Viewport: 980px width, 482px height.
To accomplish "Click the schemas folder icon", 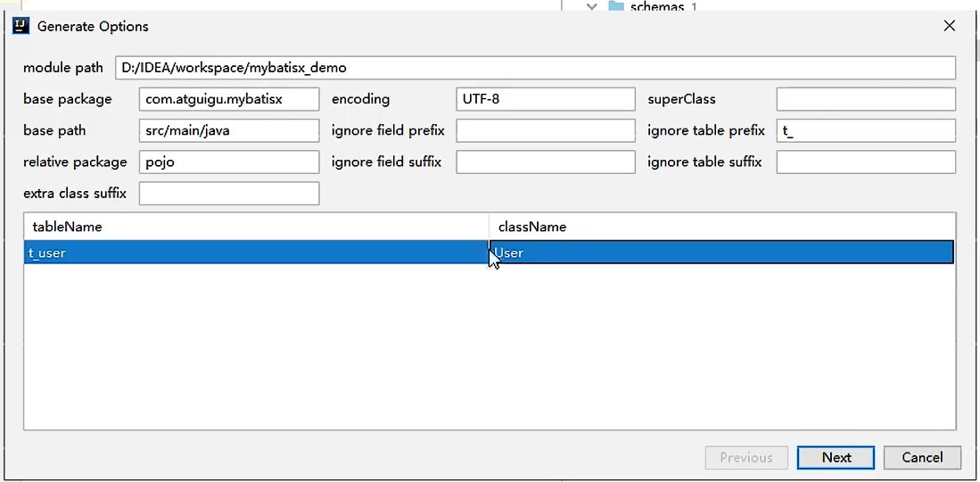I will [615, 6].
